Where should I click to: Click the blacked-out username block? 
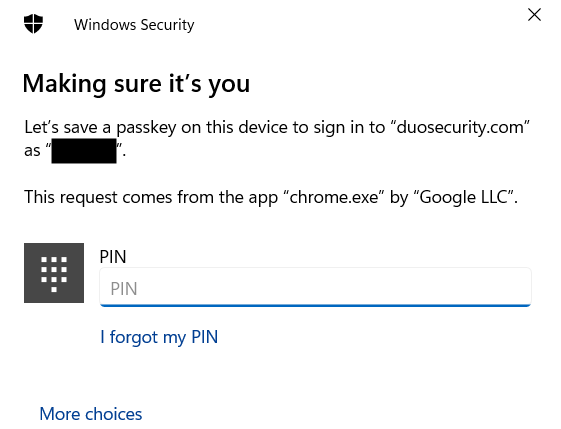[84, 151]
